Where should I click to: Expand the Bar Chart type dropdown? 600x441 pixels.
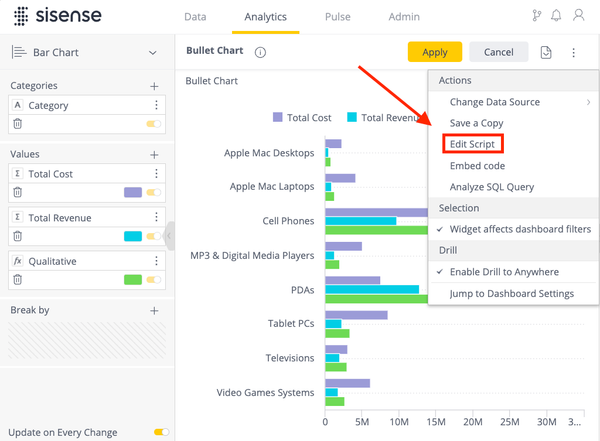[153, 52]
